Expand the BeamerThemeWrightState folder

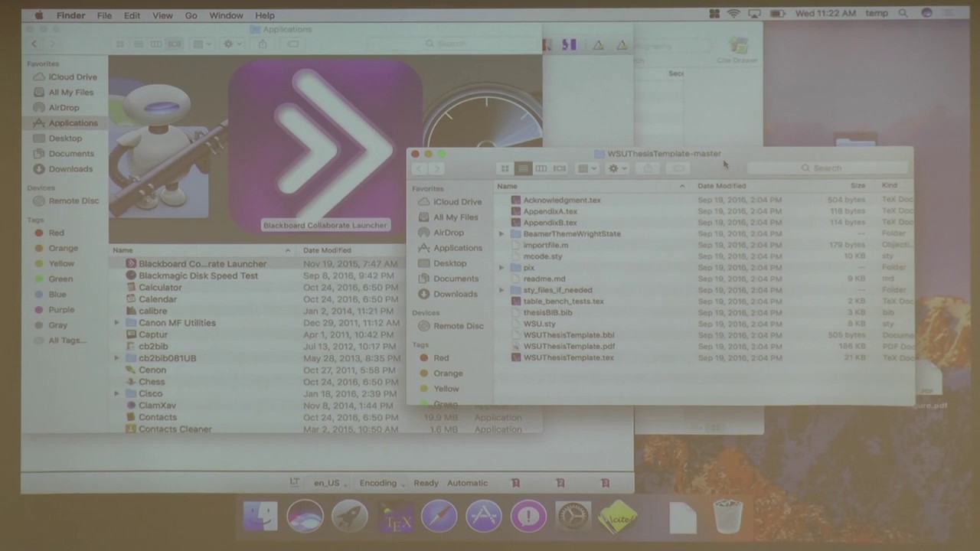(501, 233)
